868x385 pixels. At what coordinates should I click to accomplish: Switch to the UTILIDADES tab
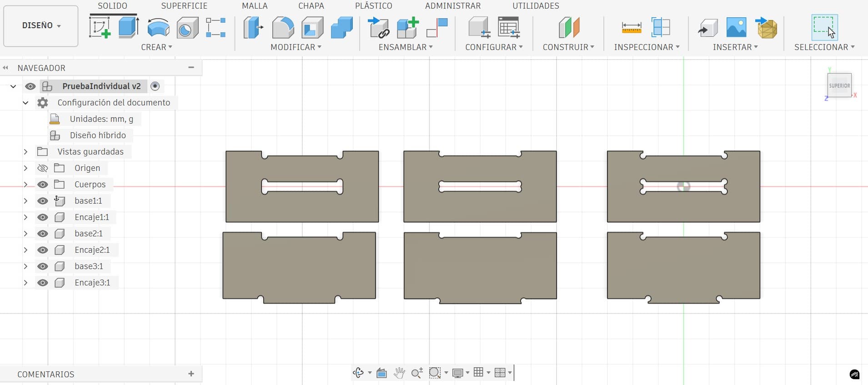click(536, 6)
